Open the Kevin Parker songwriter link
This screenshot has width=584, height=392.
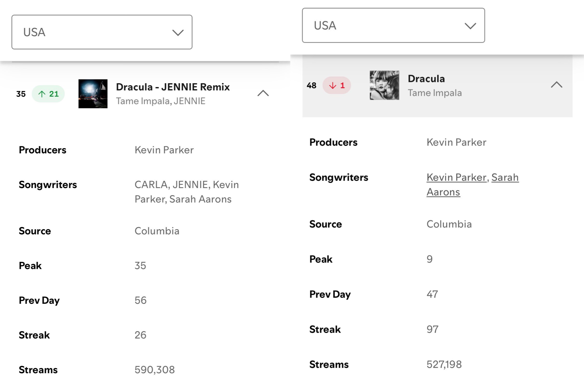[456, 177]
